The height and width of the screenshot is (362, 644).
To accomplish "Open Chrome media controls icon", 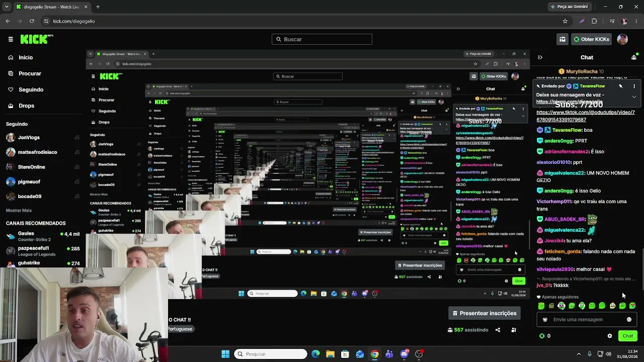I will coord(612,21).
